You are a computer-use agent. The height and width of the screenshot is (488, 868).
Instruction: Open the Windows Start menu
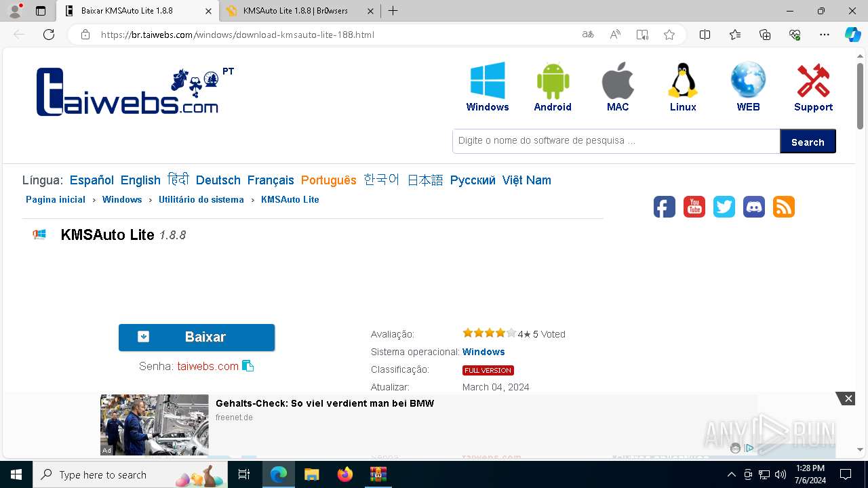click(x=16, y=474)
